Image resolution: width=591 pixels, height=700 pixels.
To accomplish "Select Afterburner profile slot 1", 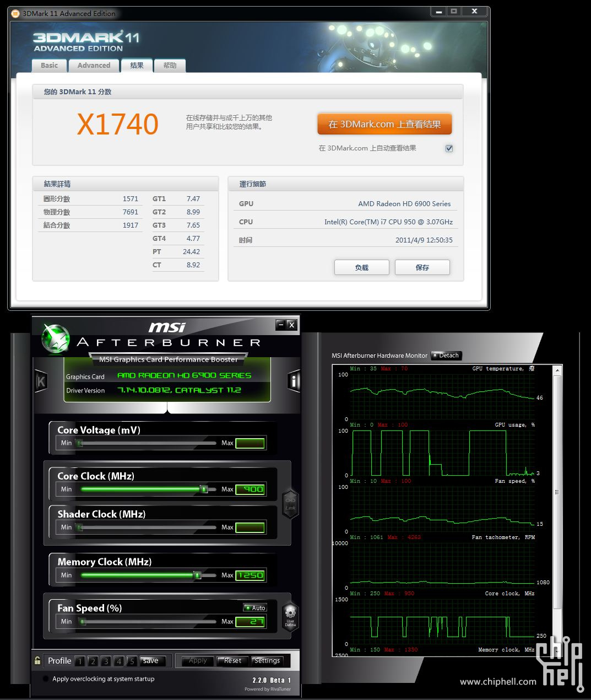I will click(x=80, y=661).
